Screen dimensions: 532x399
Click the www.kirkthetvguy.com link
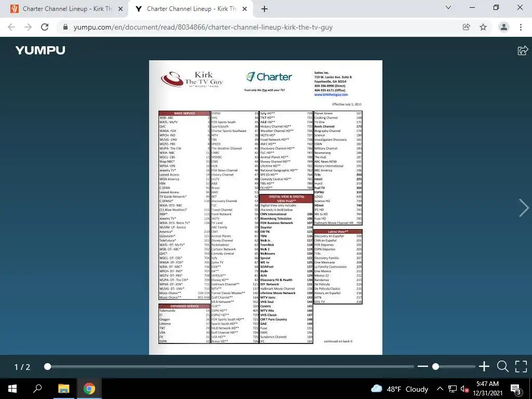click(331, 95)
